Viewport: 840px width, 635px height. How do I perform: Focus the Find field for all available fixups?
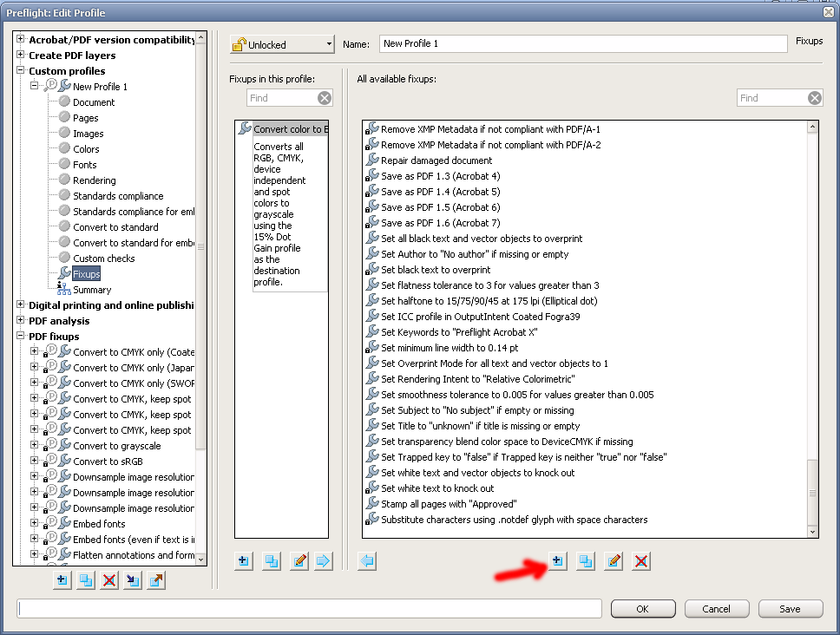(772, 98)
